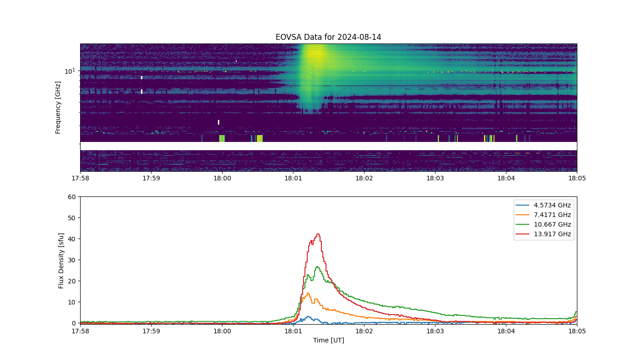Click the green line sample in legend
This screenshot has width=641, height=364.
[x=523, y=224]
